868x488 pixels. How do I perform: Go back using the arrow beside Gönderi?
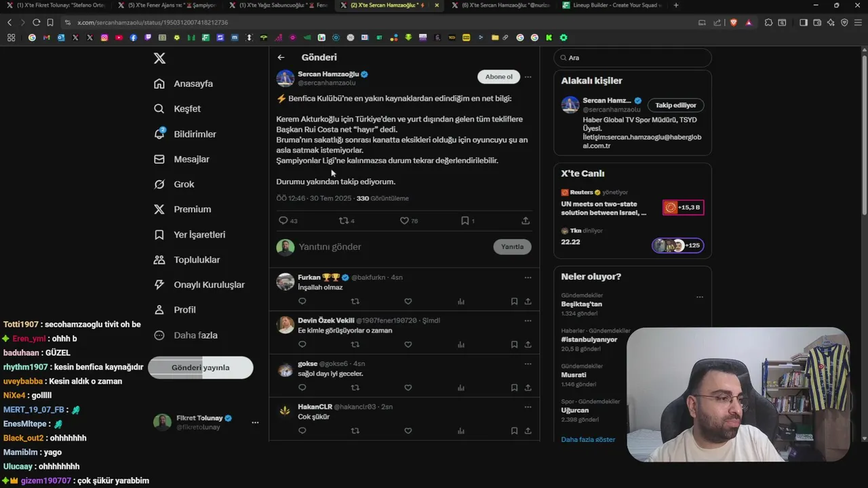(281, 58)
